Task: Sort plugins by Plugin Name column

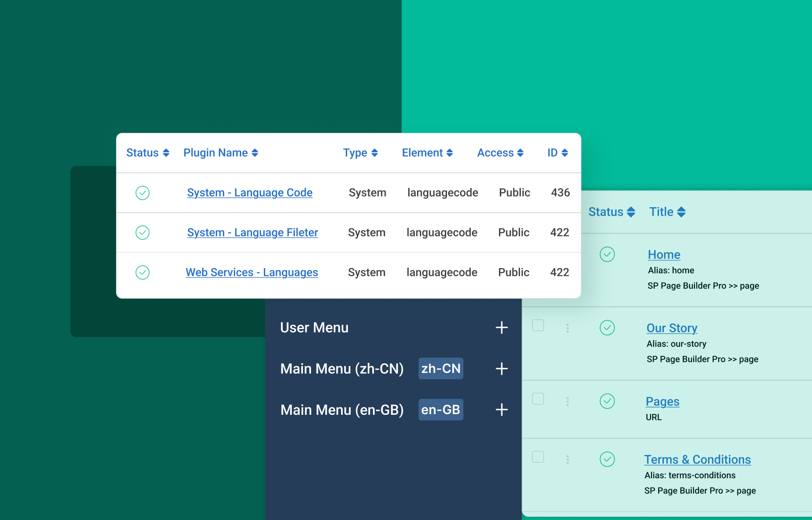Action: tap(221, 153)
